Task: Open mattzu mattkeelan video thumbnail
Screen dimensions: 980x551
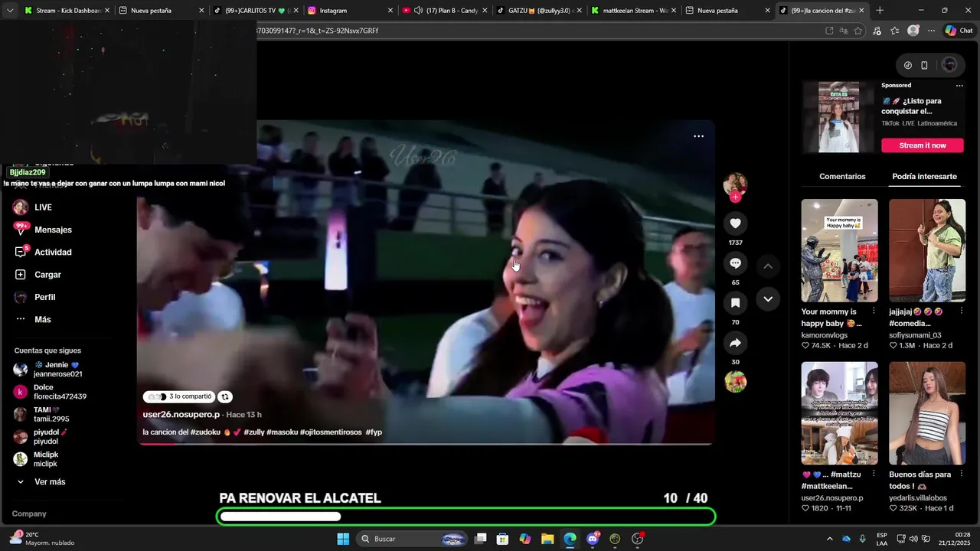Action: click(839, 413)
